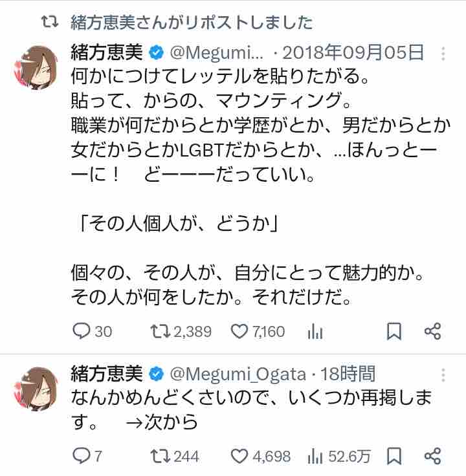466x476 pixels.
Task: Reply to the tweet with 7 comments
Action: [80, 456]
